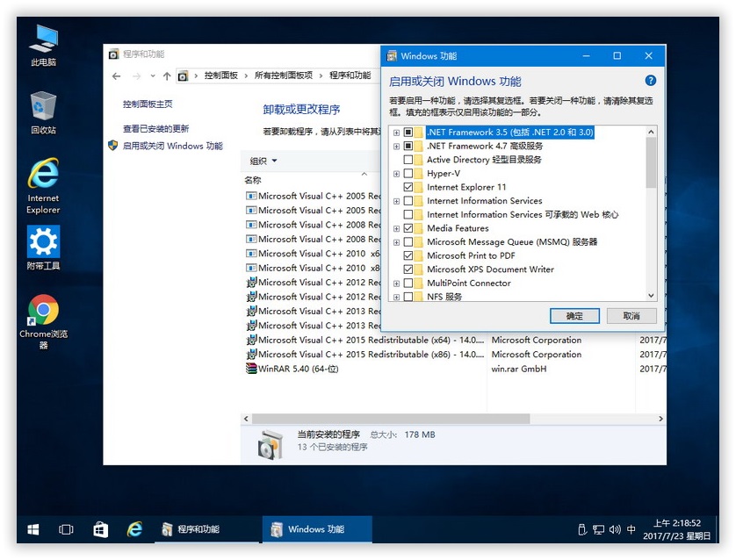Open Task View on the taskbar
Screen dimensions: 736x560
(x=66, y=529)
